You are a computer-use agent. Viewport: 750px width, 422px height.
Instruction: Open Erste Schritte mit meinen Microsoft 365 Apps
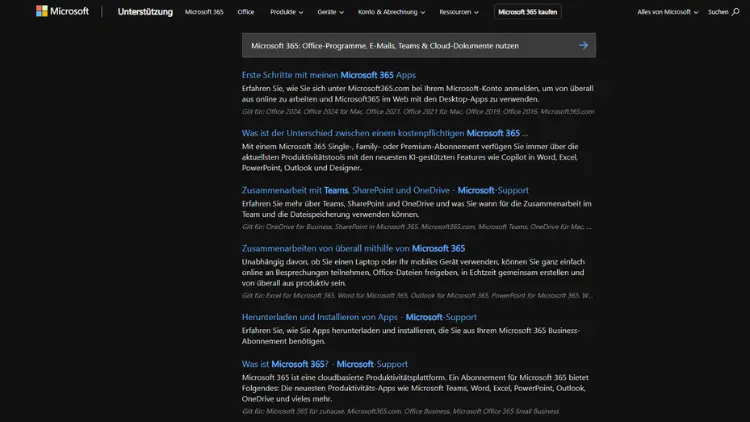point(329,75)
